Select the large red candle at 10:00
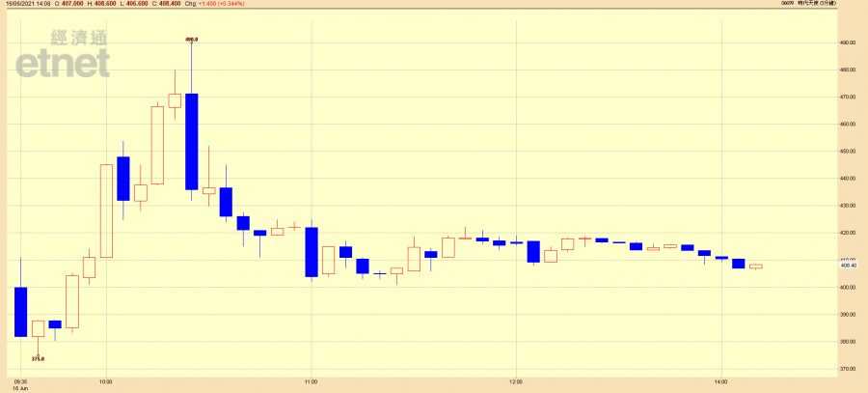 click(106, 211)
